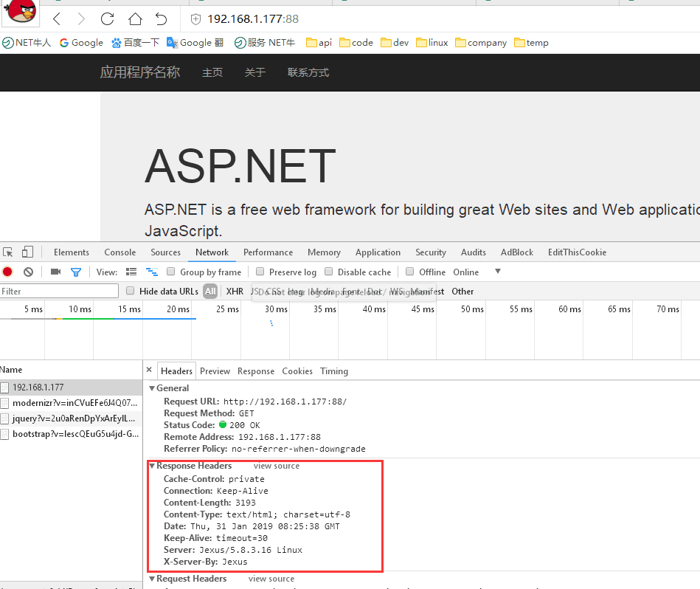Check the Disable cache option
Screen dimensions: 700x589
point(329,272)
